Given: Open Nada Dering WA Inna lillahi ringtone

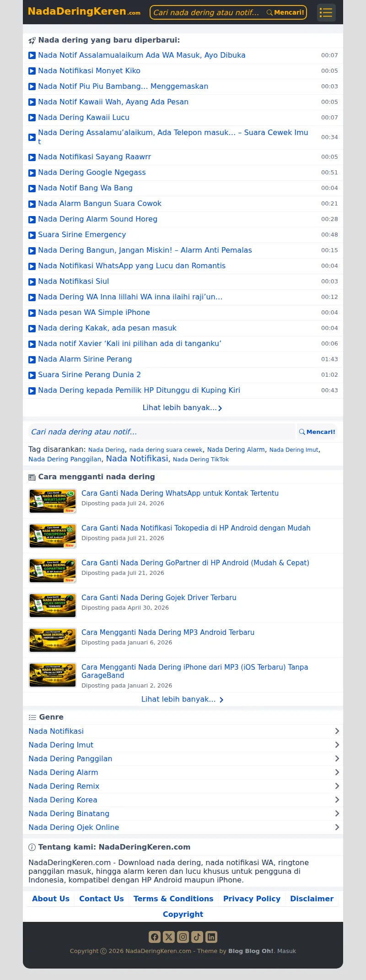Looking at the screenshot, I should point(130,297).
